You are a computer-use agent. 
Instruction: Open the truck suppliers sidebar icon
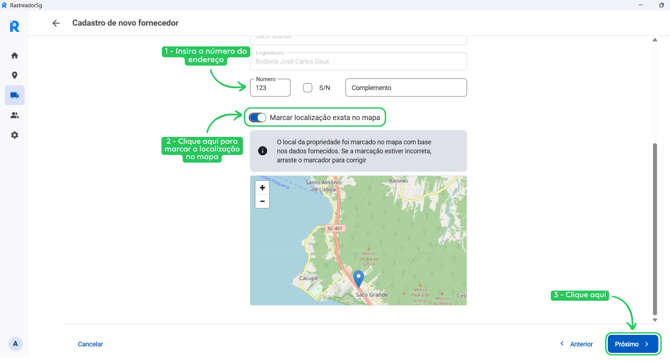click(x=15, y=95)
